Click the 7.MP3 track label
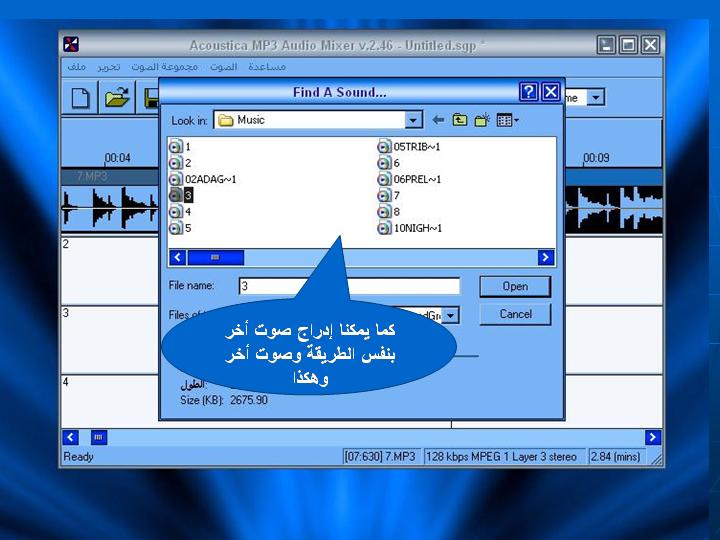720x540 pixels. tap(92, 176)
